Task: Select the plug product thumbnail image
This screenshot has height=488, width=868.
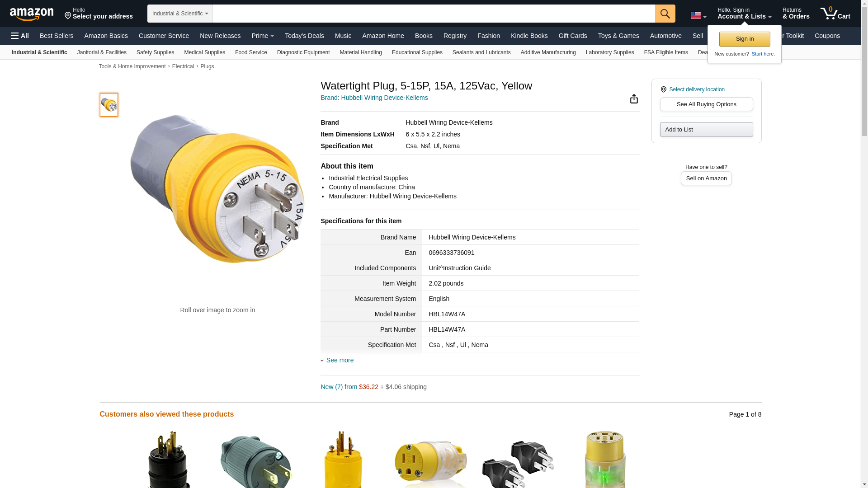Action: pos(109,105)
